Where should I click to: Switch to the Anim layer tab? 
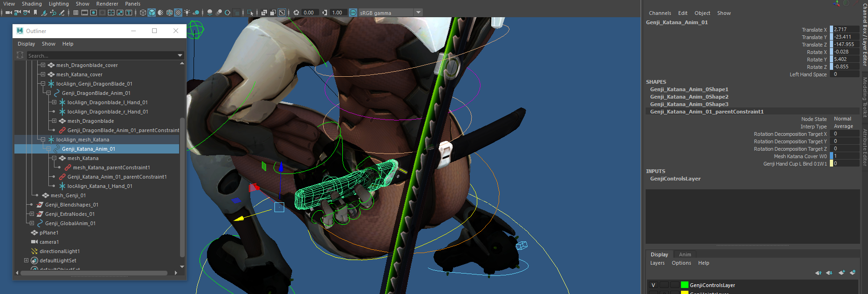pos(685,254)
